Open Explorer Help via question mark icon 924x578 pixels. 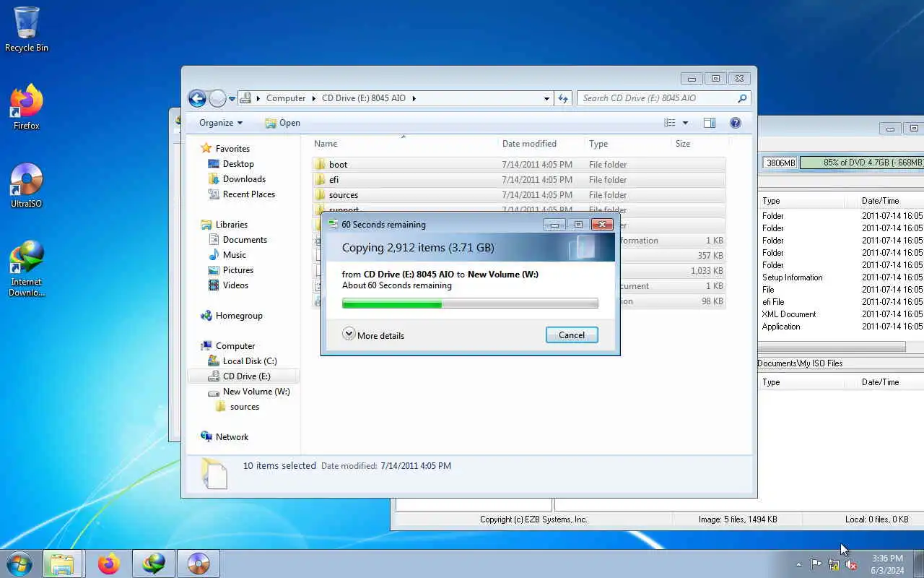point(736,123)
